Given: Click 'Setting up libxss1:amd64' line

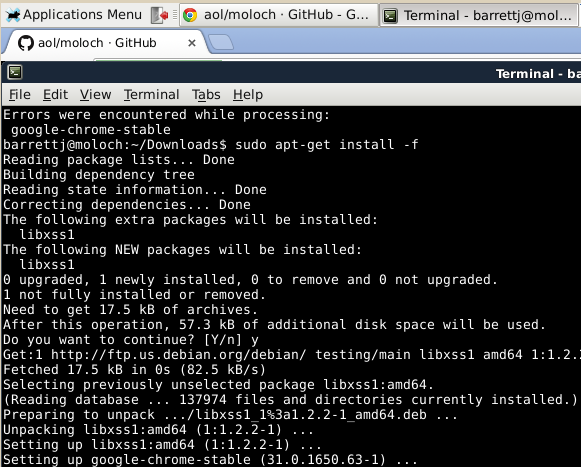Looking at the screenshot, I should click(162, 445).
